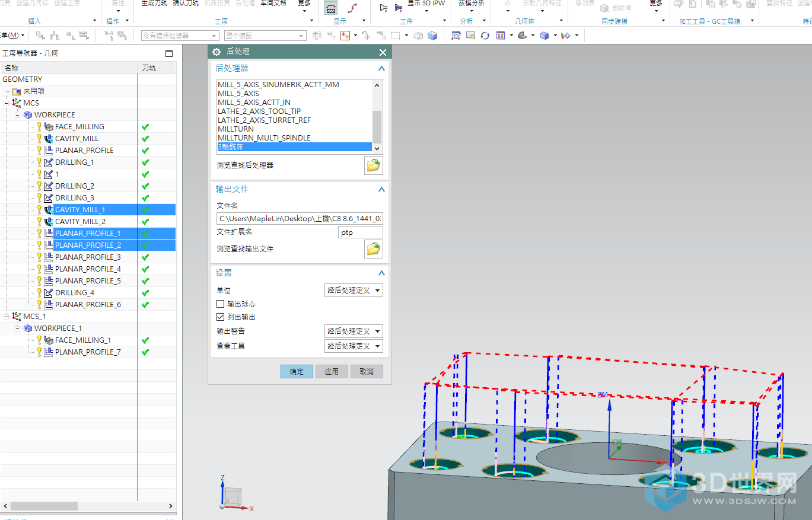This screenshot has width=812, height=520.
Task: Click the rendering style blue cube icon
Action: tap(544, 36)
